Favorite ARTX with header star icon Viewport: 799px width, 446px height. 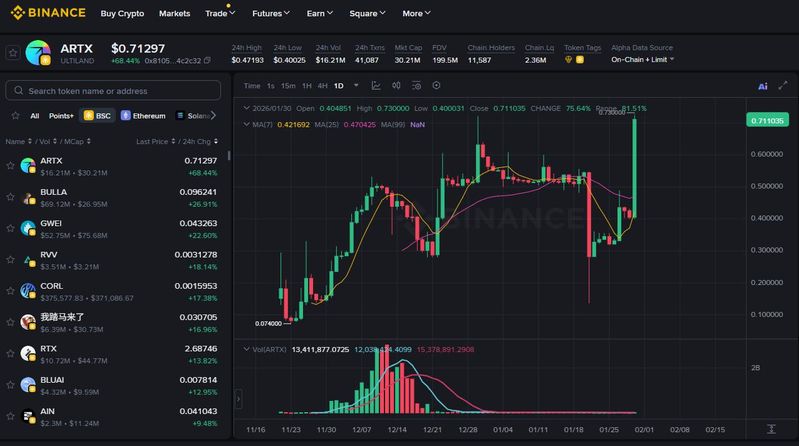[x=13, y=52]
